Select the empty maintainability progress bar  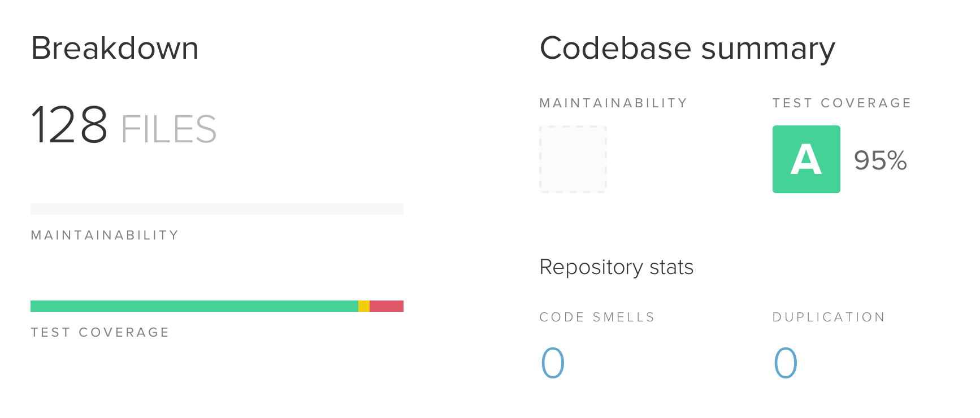[216, 208]
